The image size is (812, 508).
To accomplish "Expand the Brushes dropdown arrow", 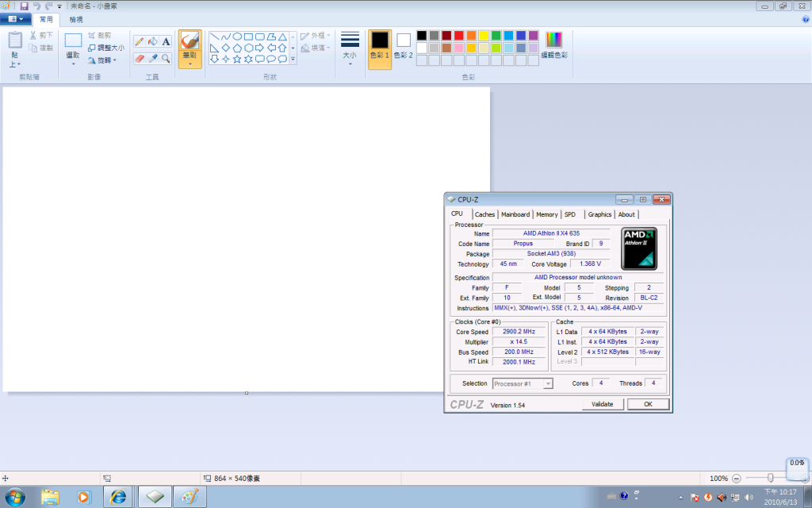I will pos(190,63).
